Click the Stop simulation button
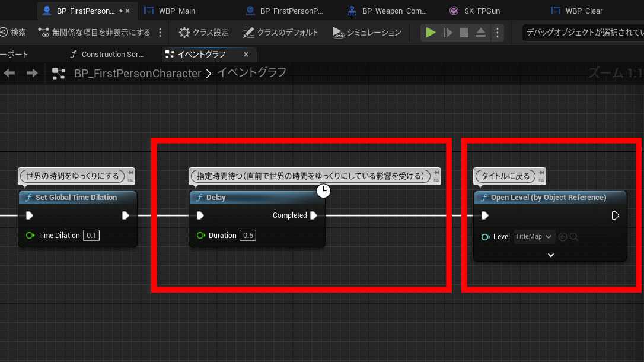644x362 pixels. (464, 33)
